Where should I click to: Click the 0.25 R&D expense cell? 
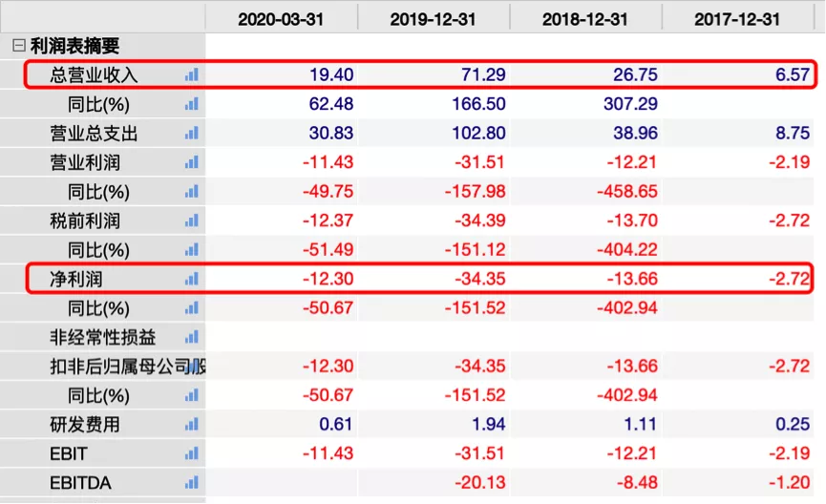pos(793,424)
